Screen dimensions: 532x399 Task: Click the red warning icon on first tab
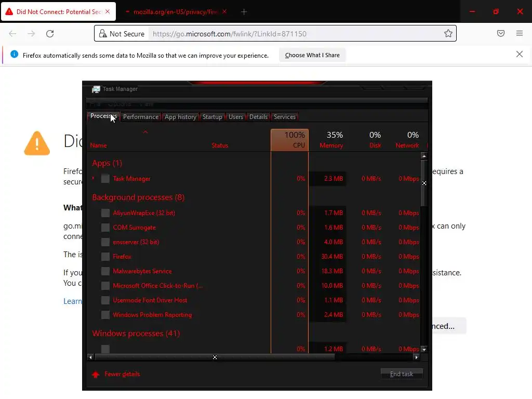coord(9,12)
